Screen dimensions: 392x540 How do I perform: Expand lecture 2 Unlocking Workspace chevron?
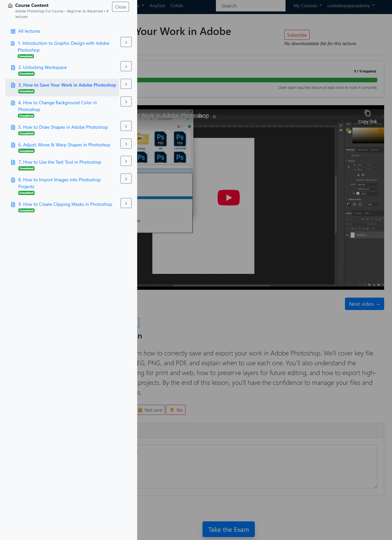(x=126, y=66)
